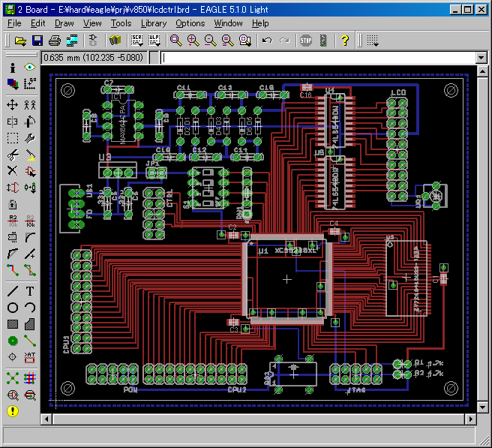Viewport: 492px width, 448px height.
Task: Select the Ripup tool
Action: click(x=30, y=270)
